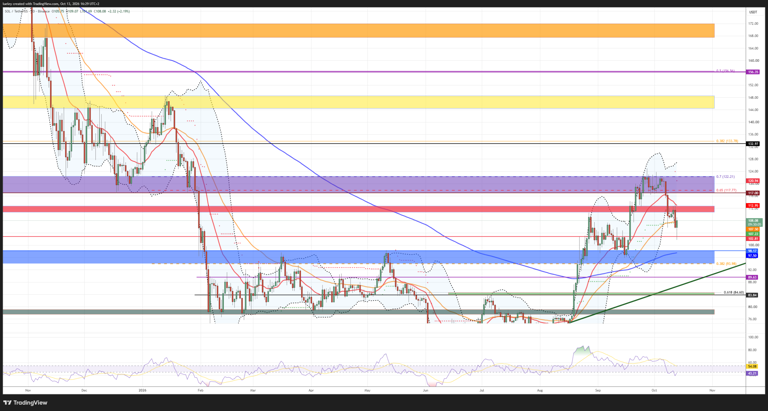Select the gray-green zone near 78
Viewport: 768px width, 411px height.
359,312
